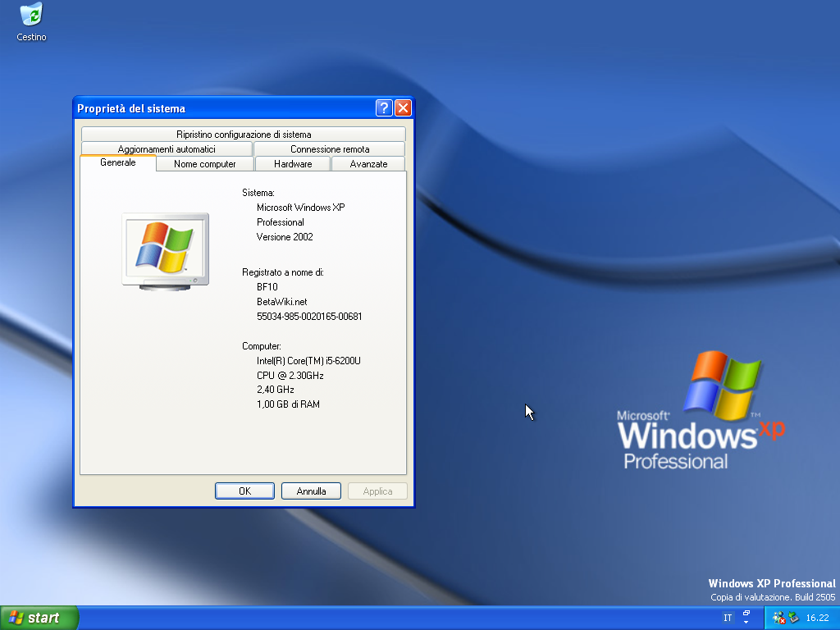Open the language bar options arrow
Screen dimensions: 840x630
pyautogui.click(x=746, y=623)
